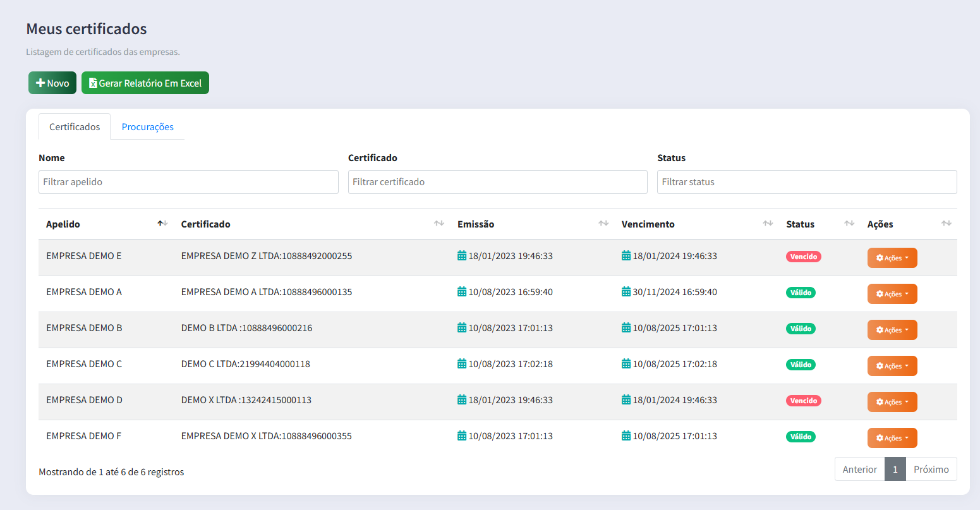Sort by Vencimento using sort icon
The height and width of the screenshot is (510, 980).
768,224
